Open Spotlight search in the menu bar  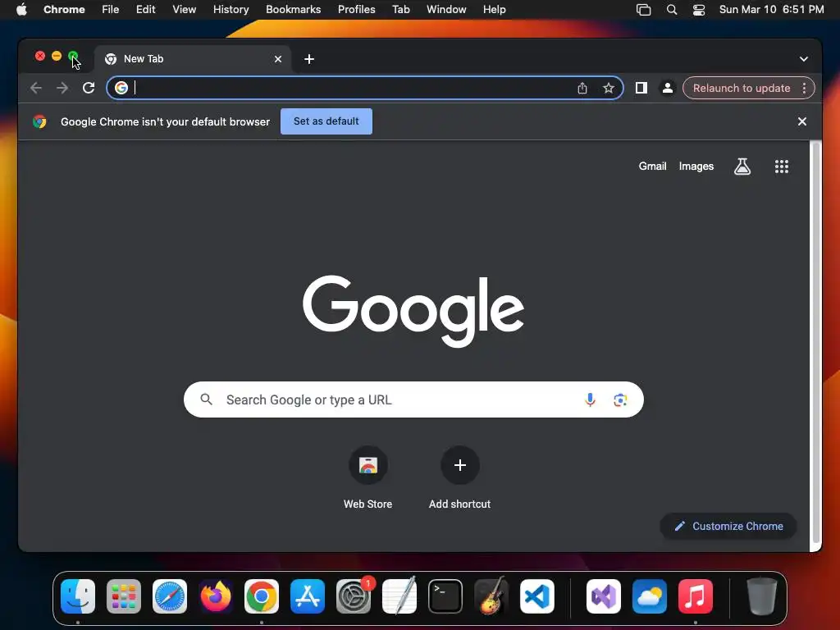[671, 10]
